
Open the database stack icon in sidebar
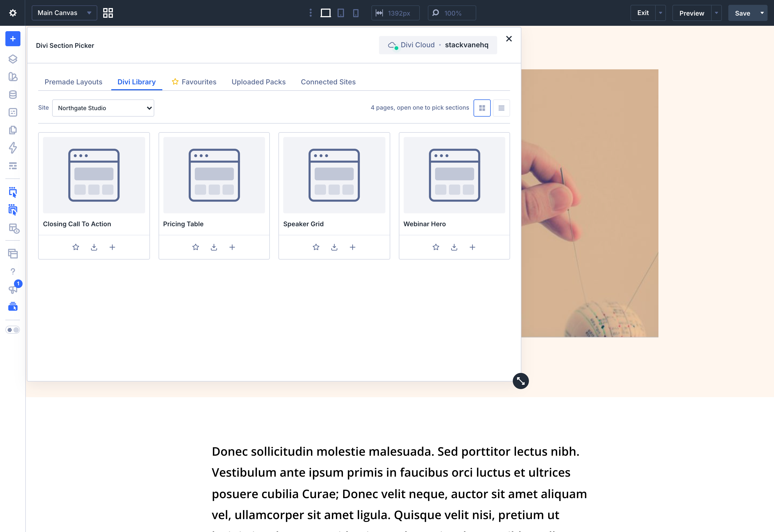click(x=13, y=95)
